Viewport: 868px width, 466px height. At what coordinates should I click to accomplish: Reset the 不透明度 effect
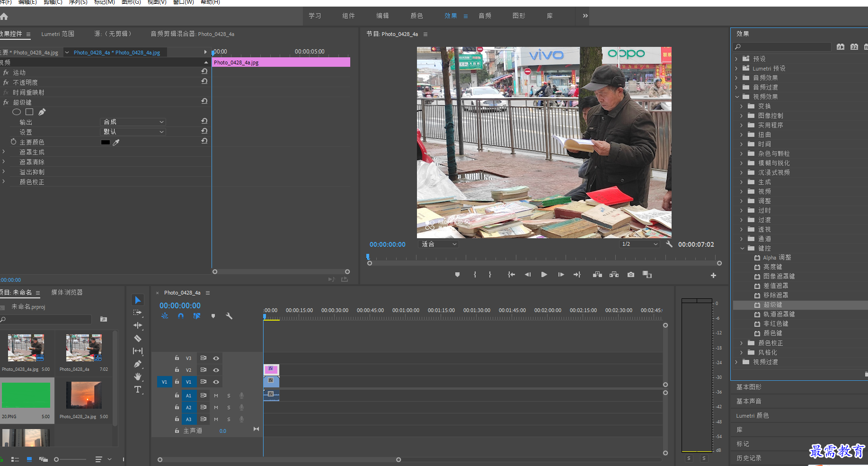pyautogui.click(x=204, y=81)
